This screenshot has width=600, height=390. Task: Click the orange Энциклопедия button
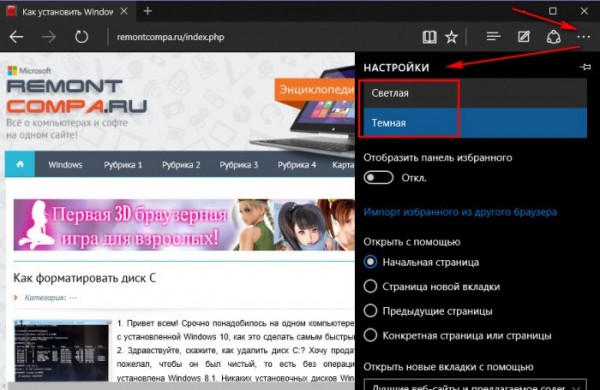click(315, 91)
